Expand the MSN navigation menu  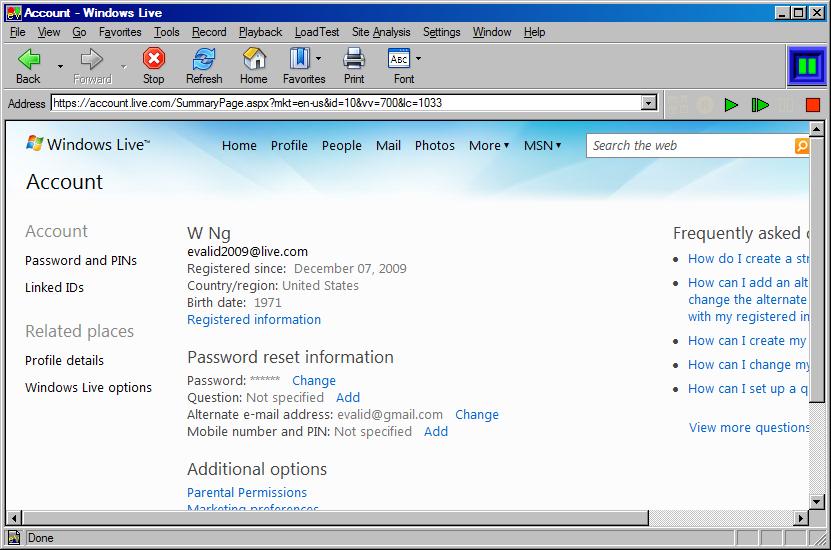542,145
